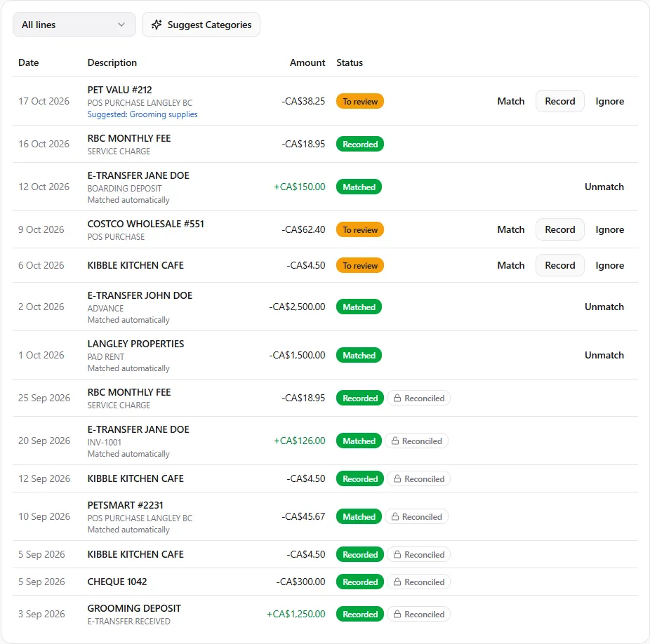
Task: Click the amount -CA$38.25
Action: (x=303, y=101)
